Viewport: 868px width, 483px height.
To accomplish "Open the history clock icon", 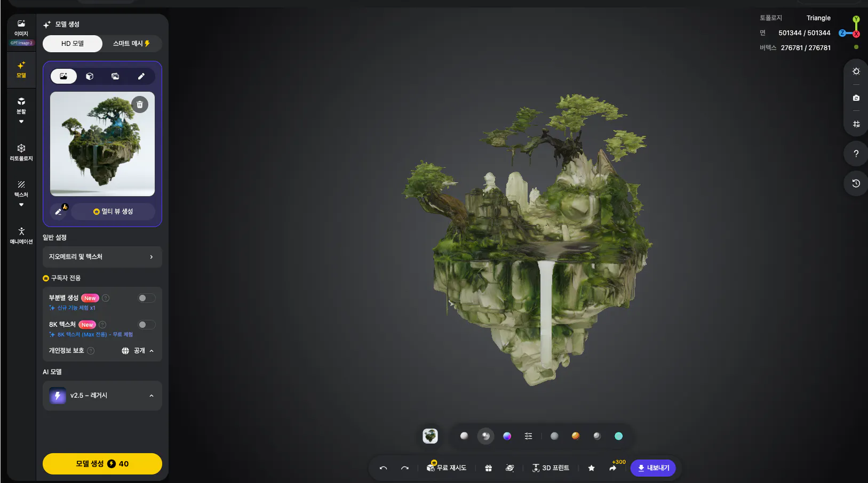I will click(x=856, y=183).
